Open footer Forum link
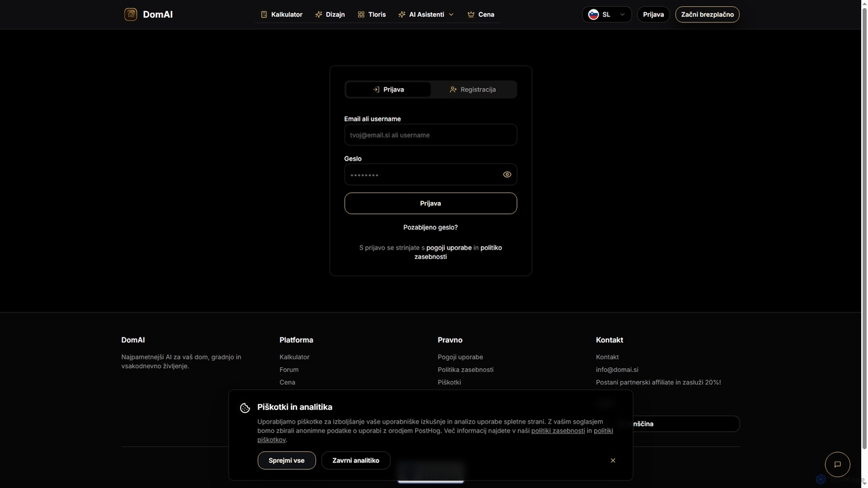868x488 pixels. coord(289,370)
